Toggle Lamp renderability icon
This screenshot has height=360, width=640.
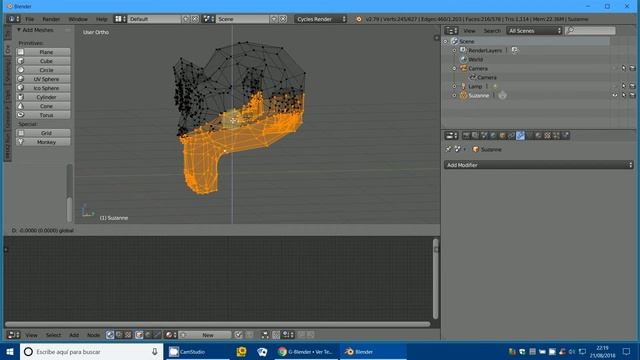632,86
